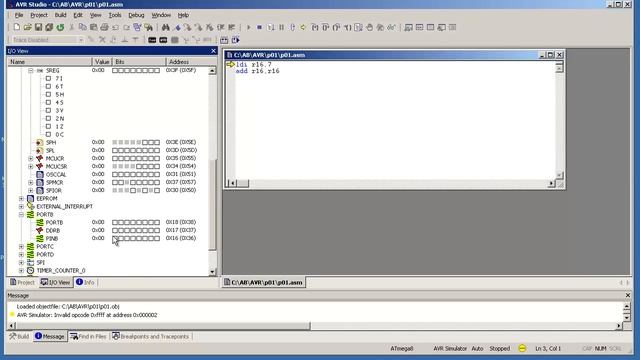Image resolution: width=640 pixels, height=360 pixels.
Task: Click the yellow Show Next Statement arrow
Action: pos(303,27)
